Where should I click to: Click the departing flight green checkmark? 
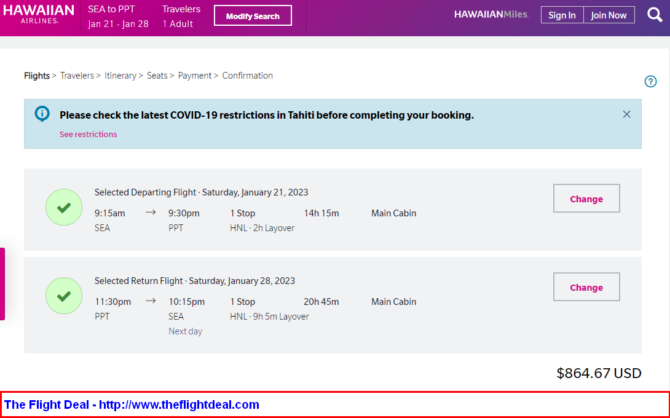(x=64, y=207)
